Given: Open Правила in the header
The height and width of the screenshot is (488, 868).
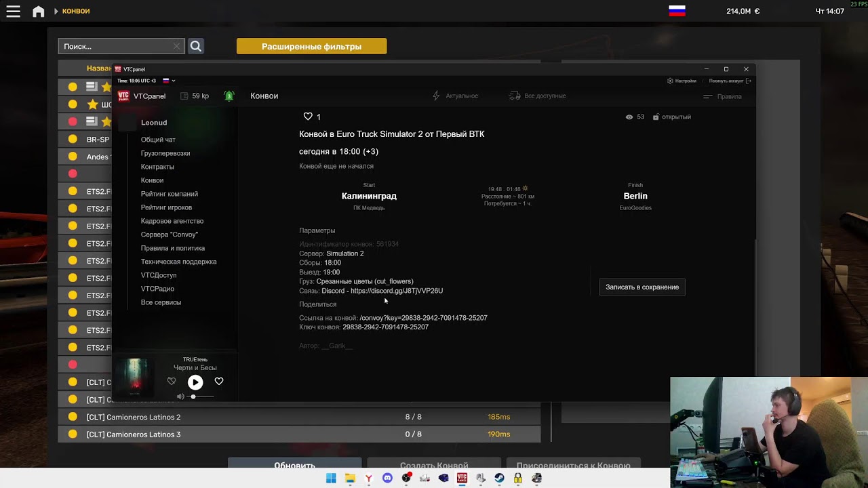Looking at the screenshot, I should [x=722, y=96].
